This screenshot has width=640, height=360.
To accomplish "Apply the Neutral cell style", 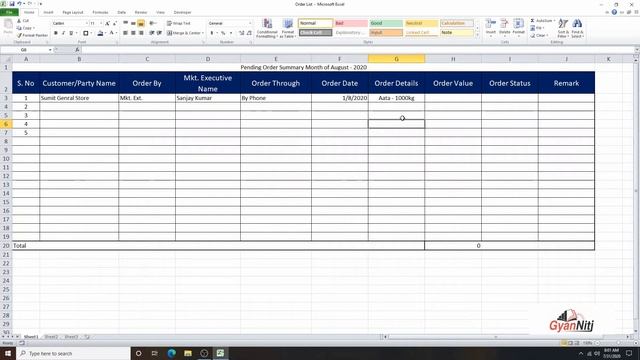I will pos(421,23).
